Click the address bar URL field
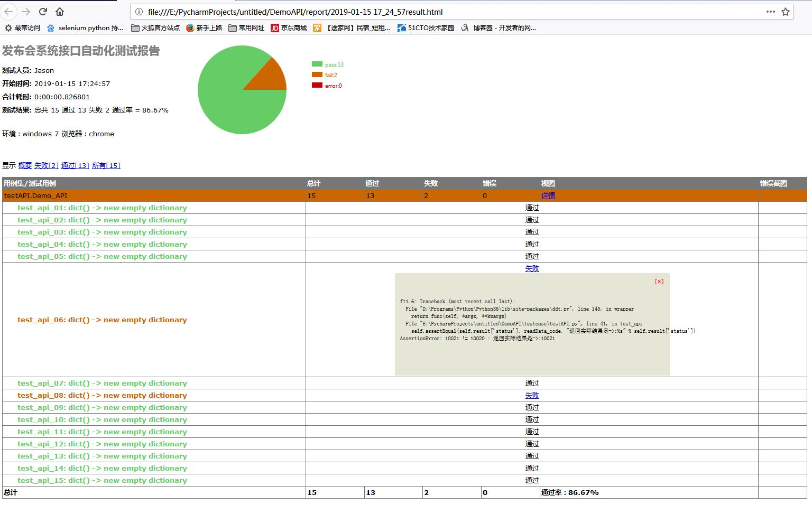812x505 pixels. 444,12
